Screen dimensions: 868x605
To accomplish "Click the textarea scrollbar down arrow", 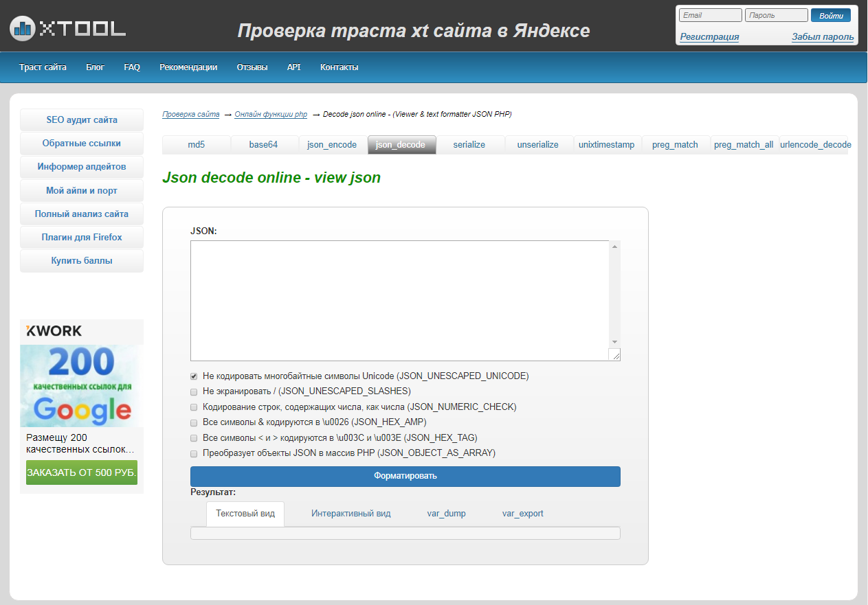I will [614, 342].
